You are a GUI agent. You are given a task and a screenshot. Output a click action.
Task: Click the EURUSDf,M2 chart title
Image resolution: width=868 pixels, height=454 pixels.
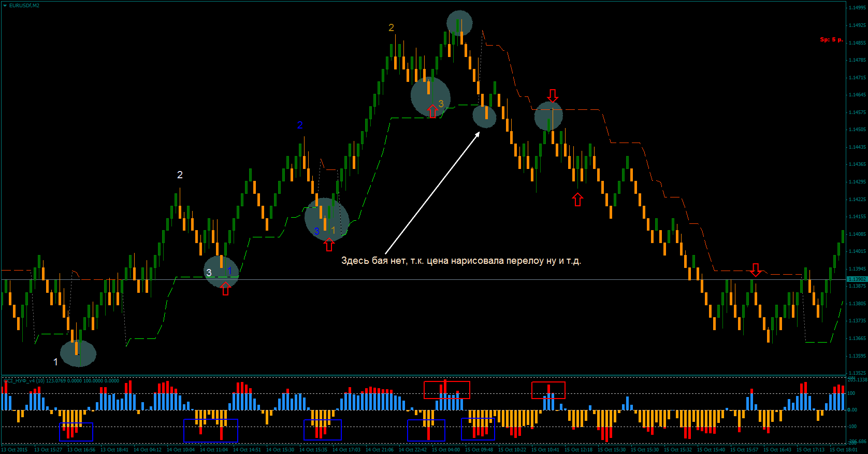point(24,5)
